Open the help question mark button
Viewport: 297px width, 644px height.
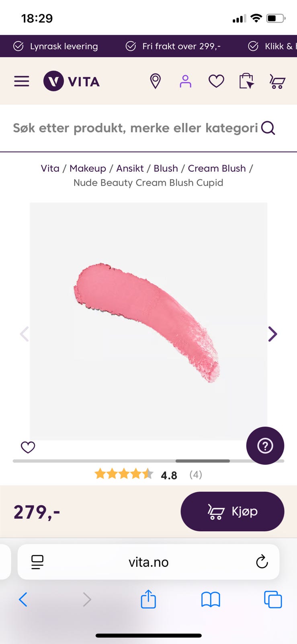point(265,446)
